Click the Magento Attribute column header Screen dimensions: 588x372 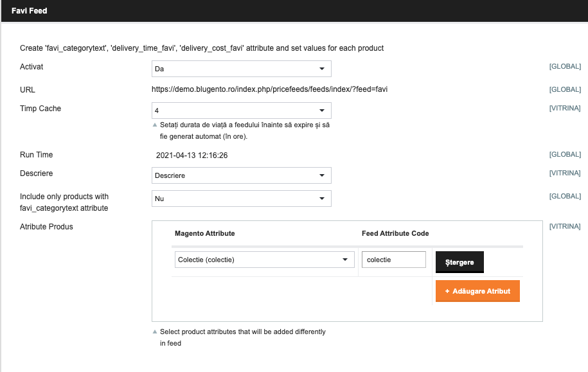click(x=205, y=233)
